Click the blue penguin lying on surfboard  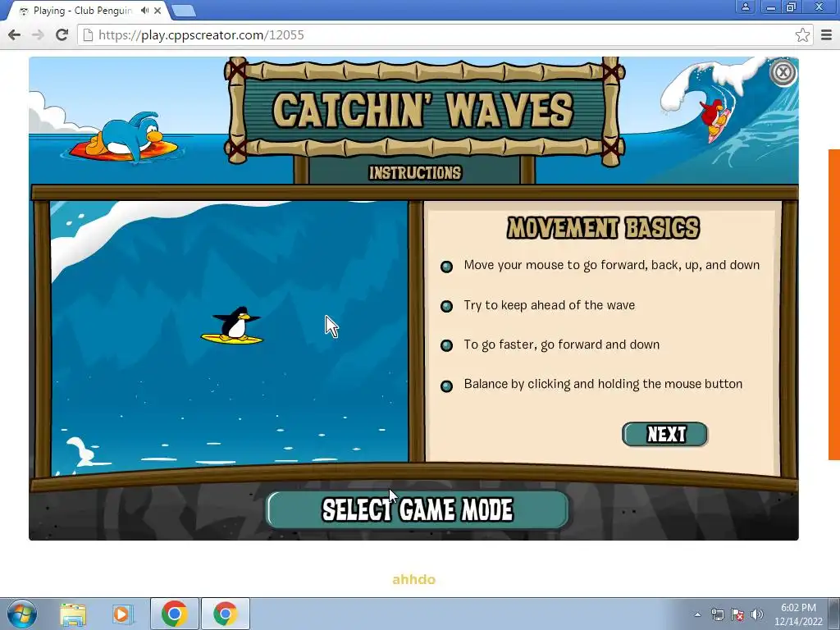click(125, 137)
